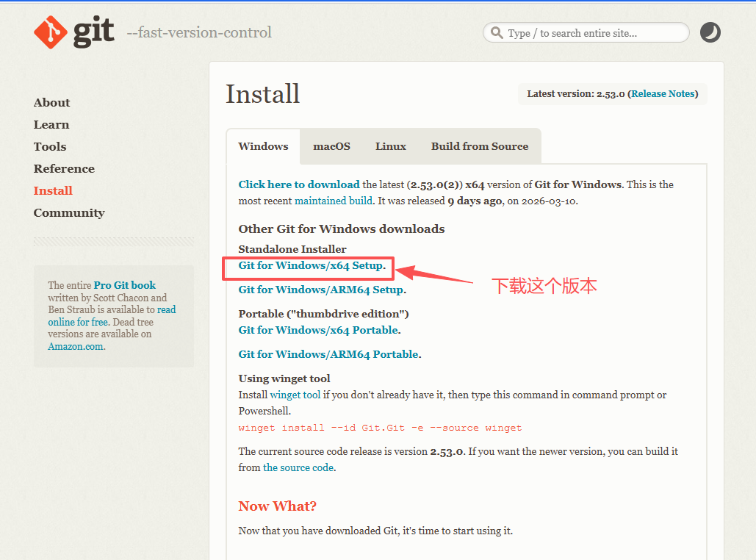Open the 'winget tool' link
The height and width of the screenshot is (560, 756).
[295, 395]
